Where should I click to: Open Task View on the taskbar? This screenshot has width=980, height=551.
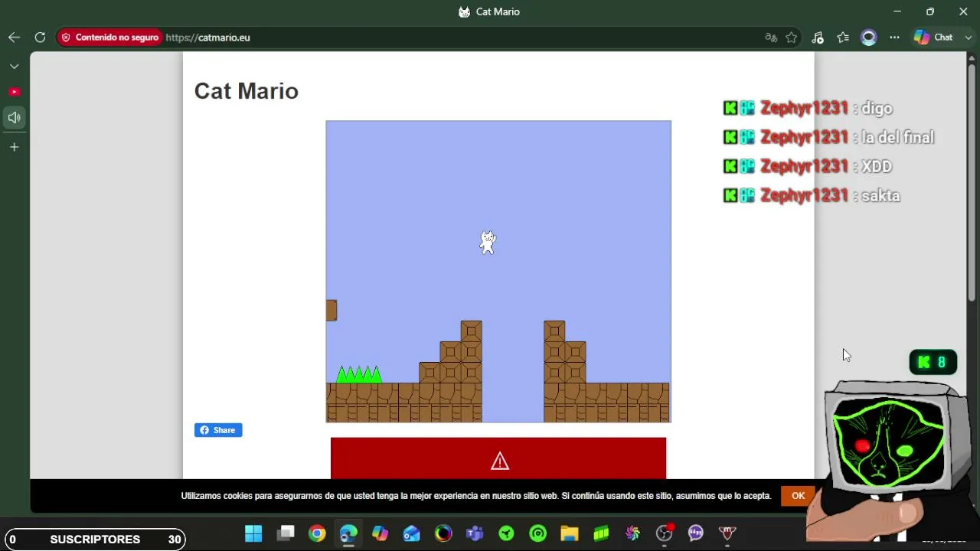tap(286, 533)
